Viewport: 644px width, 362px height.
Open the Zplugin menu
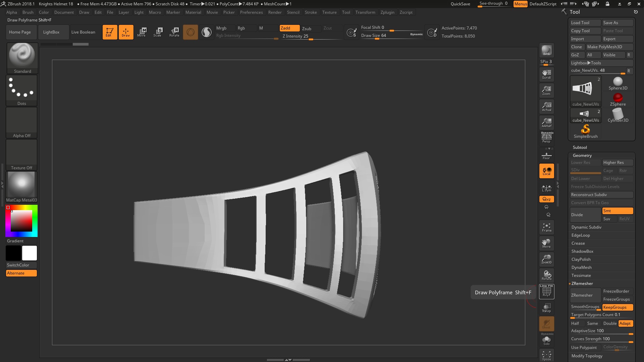(x=387, y=12)
